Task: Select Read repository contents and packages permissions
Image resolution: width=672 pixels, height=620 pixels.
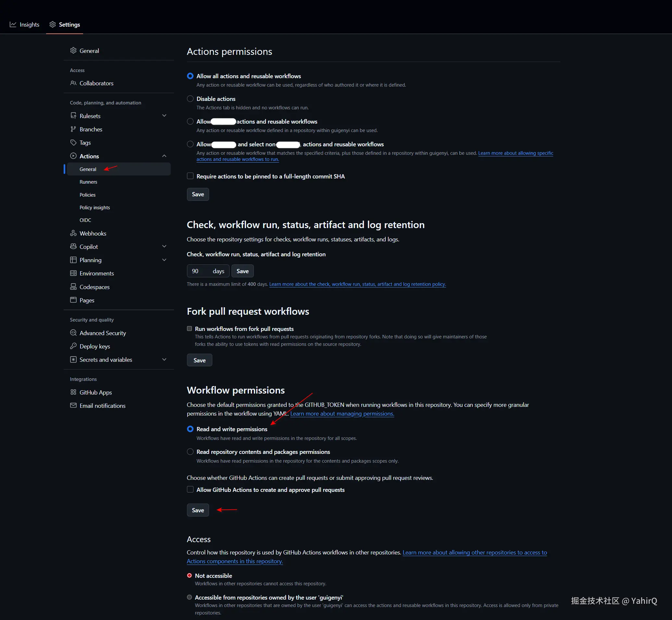Action: point(190,452)
